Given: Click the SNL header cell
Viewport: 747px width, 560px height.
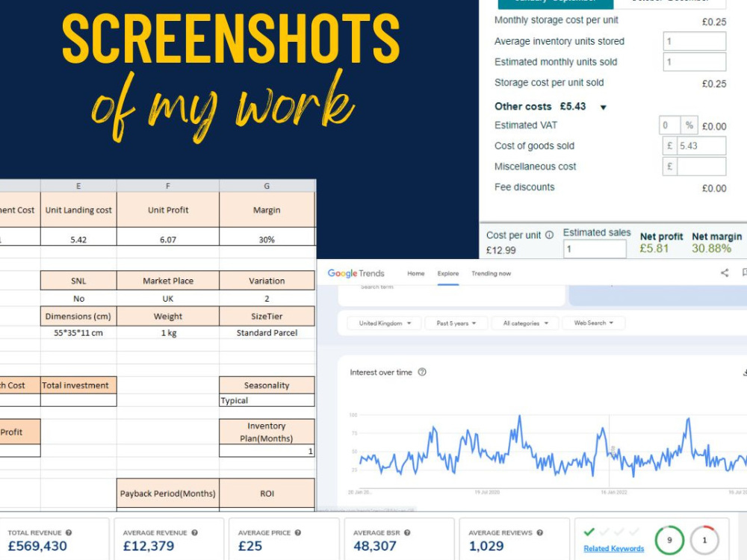Looking at the screenshot, I should (x=78, y=281).
